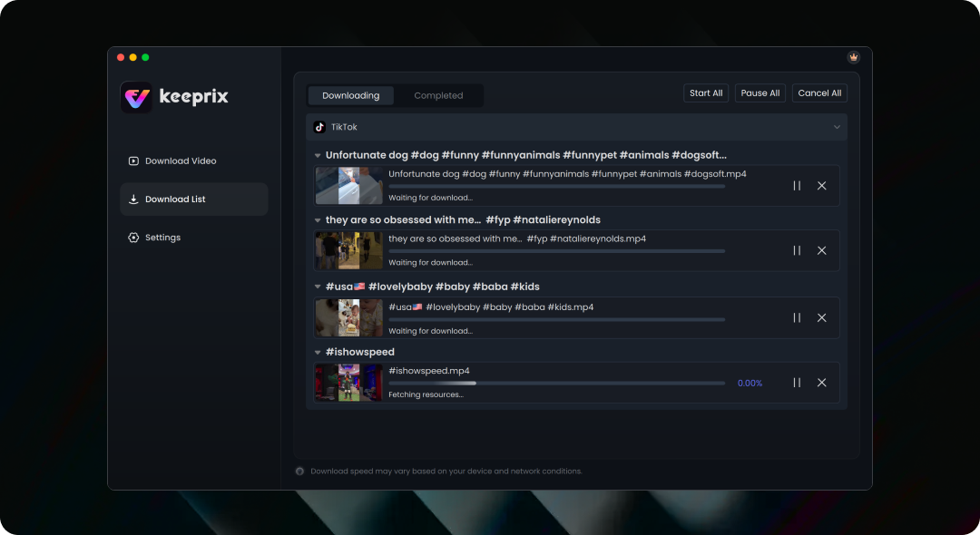This screenshot has width=980, height=535.
Task: Open Settings in sidebar
Action: click(194, 238)
